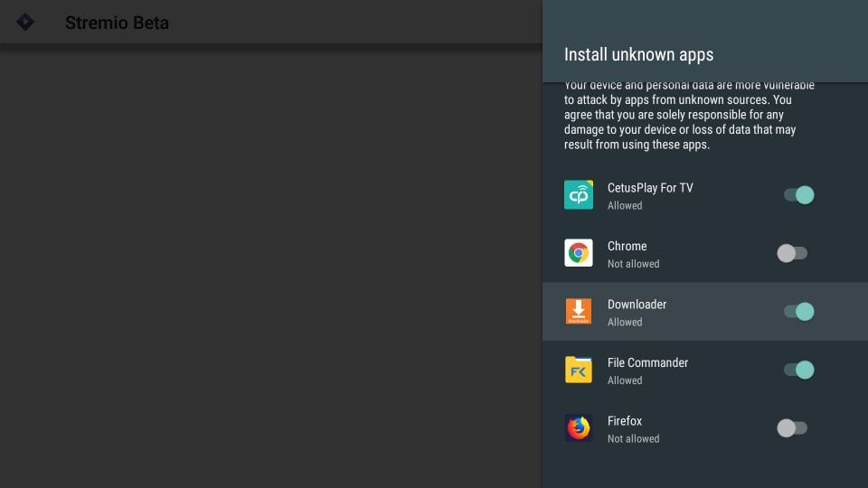Image resolution: width=868 pixels, height=488 pixels.
Task: Select the Firefox app name label
Action: pos(625,420)
